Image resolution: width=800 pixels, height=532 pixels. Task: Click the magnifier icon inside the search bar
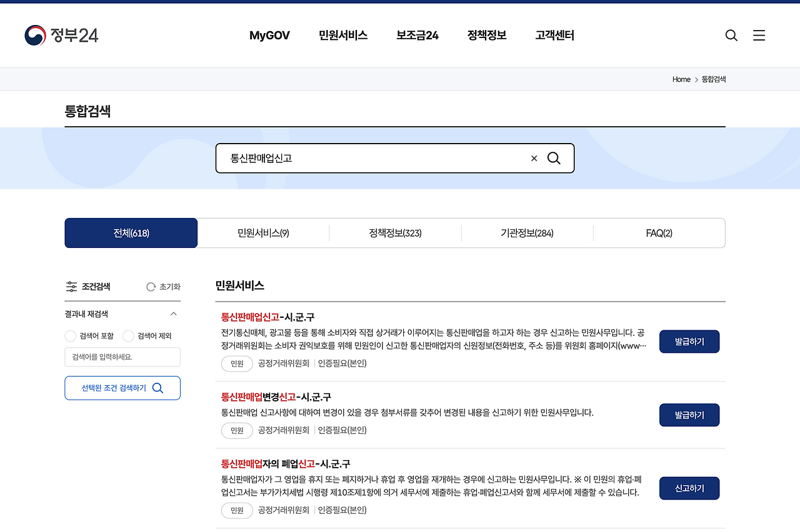click(554, 158)
